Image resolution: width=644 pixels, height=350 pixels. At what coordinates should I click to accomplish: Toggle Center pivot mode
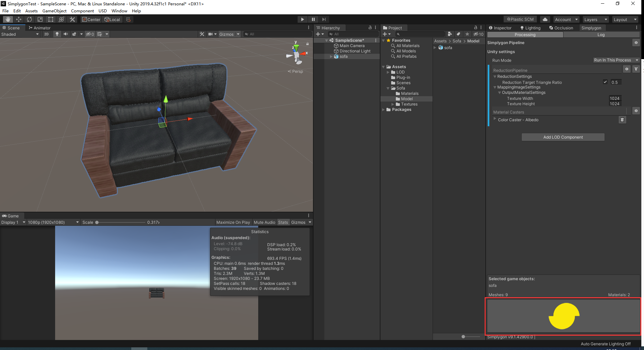coord(91,19)
